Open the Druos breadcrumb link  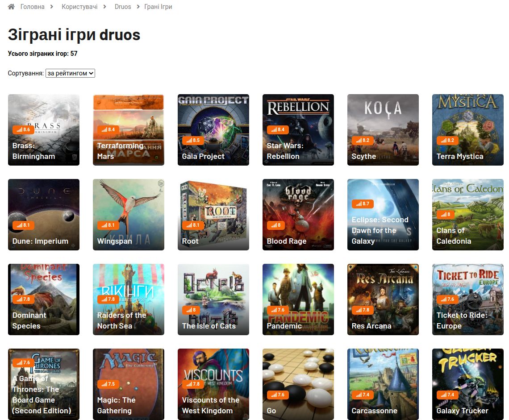[x=123, y=7]
